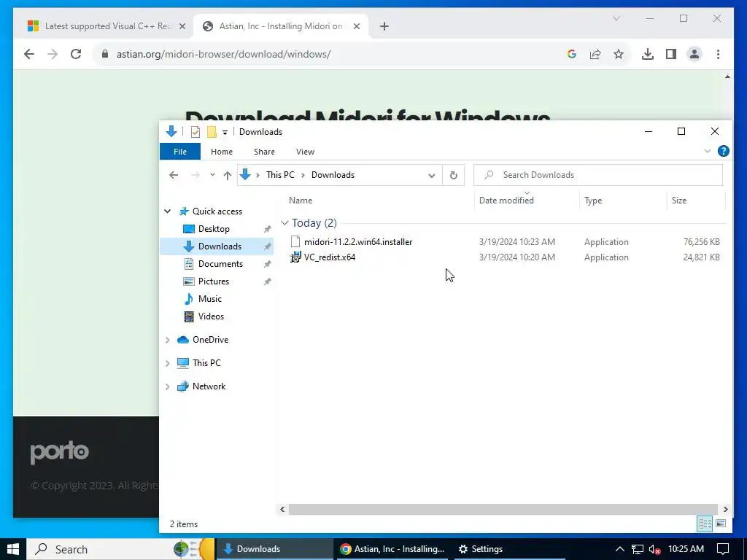Open Documents in navigation pane
Screen dimensions: 747x560
[x=220, y=264]
